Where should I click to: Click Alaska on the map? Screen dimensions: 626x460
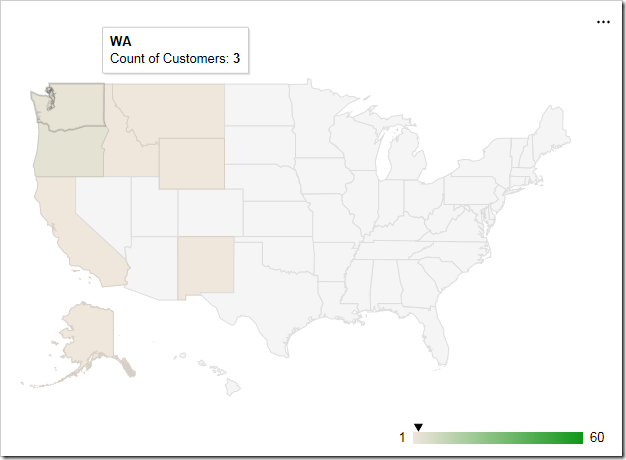(x=90, y=333)
